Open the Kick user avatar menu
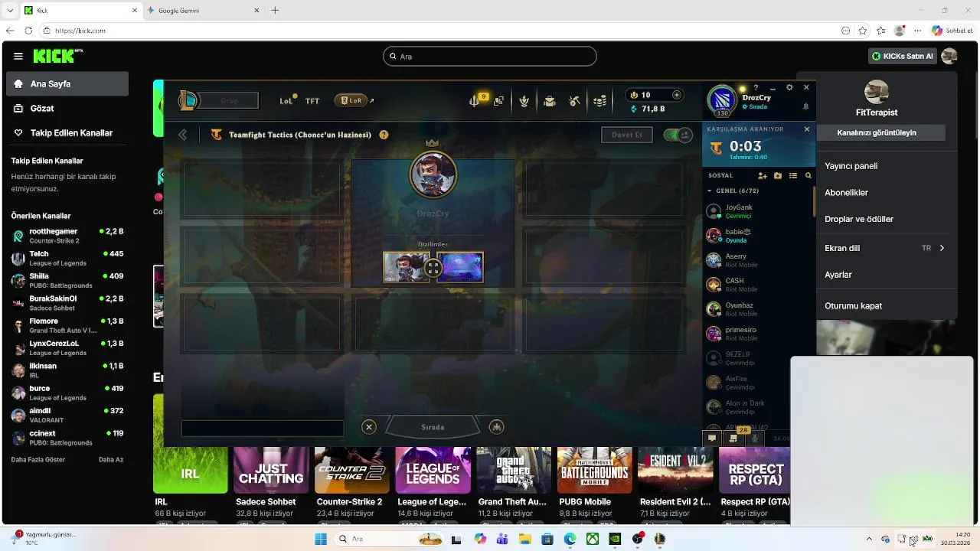Image resolution: width=980 pixels, height=551 pixels. (x=949, y=56)
